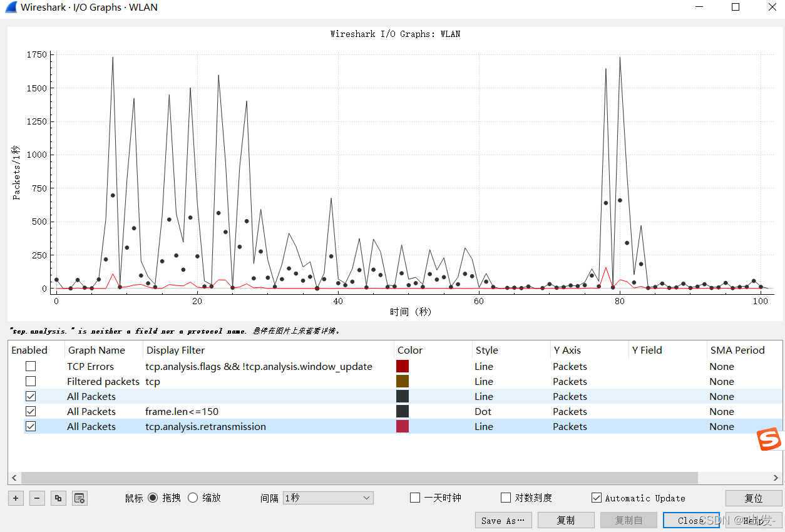Click the Close button
The width and height of the screenshot is (785, 532).
pos(691,520)
